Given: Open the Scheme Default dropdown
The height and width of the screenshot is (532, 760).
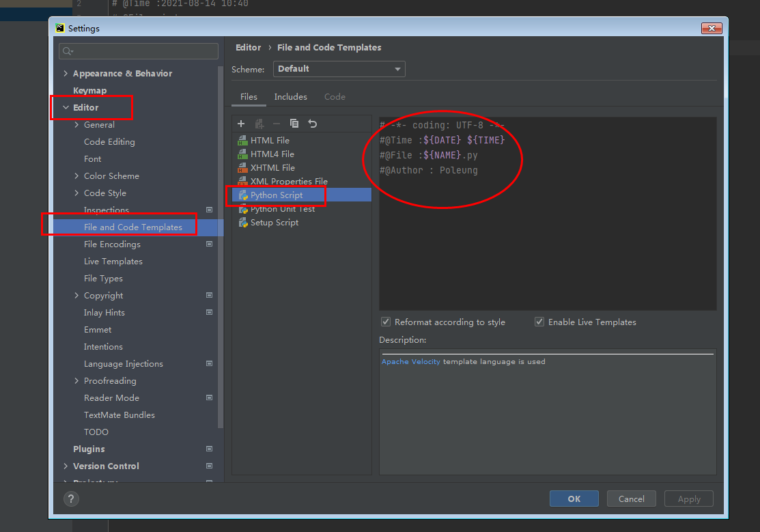Looking at the screenshot, I should [339, 69].
